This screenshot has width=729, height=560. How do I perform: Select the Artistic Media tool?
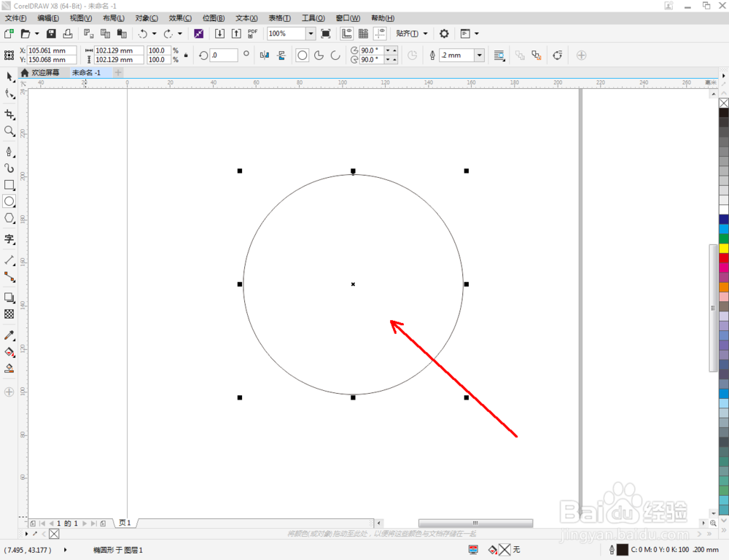9,168
